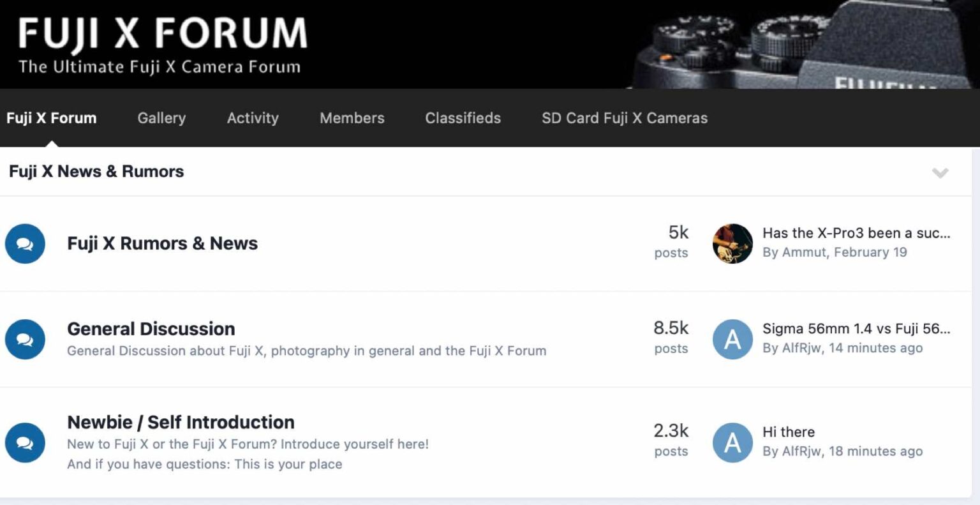Click the Newbie / Self Introduction forum icon
The height and width of the screenshot is (505, 980).
point(25,442)
